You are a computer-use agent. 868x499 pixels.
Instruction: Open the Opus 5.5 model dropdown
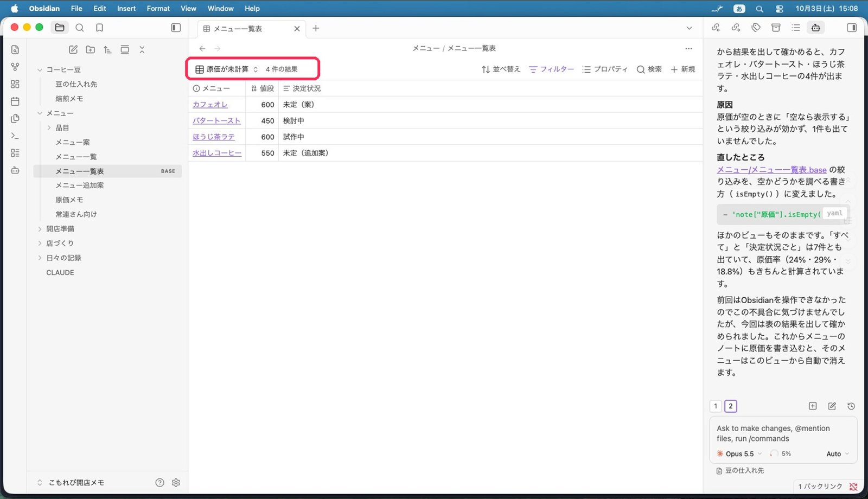(x=739, y=454)
